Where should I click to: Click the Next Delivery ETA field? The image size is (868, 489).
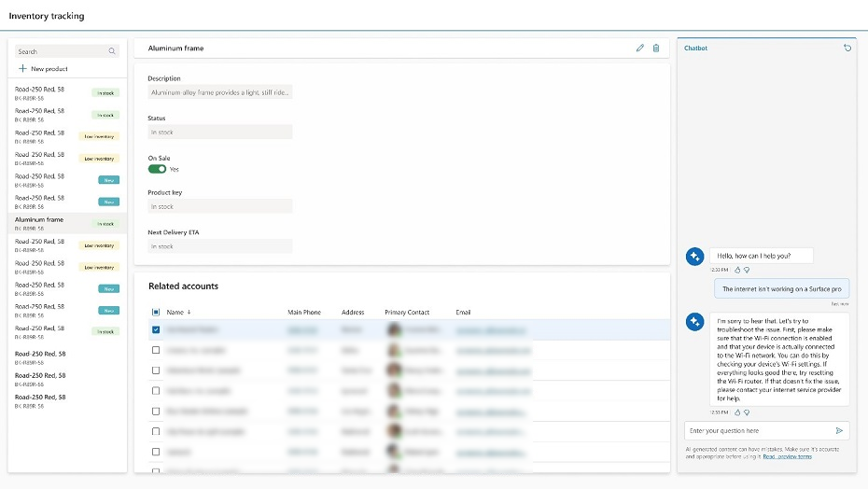pyautogui.click(x=219, y=246)
